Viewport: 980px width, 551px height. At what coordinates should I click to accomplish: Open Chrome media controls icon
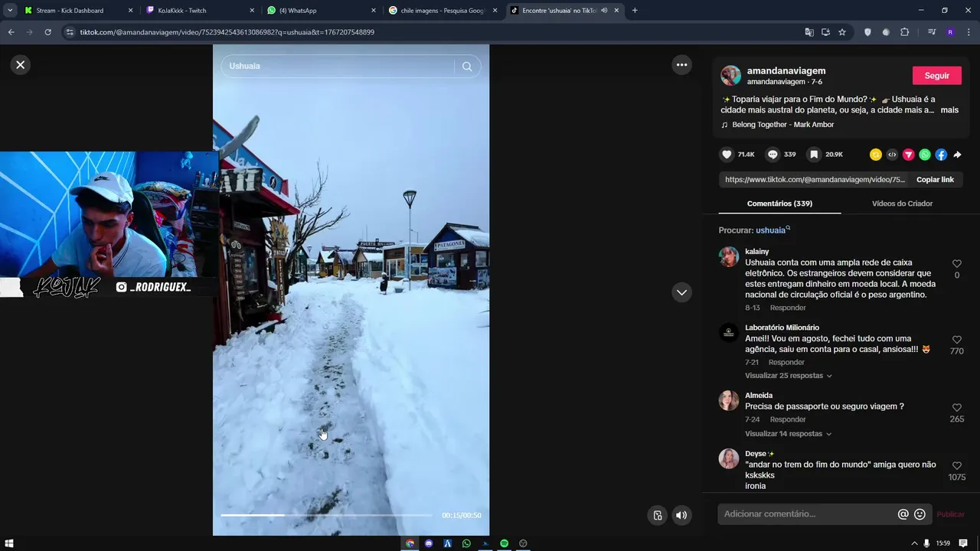(932, 32)
